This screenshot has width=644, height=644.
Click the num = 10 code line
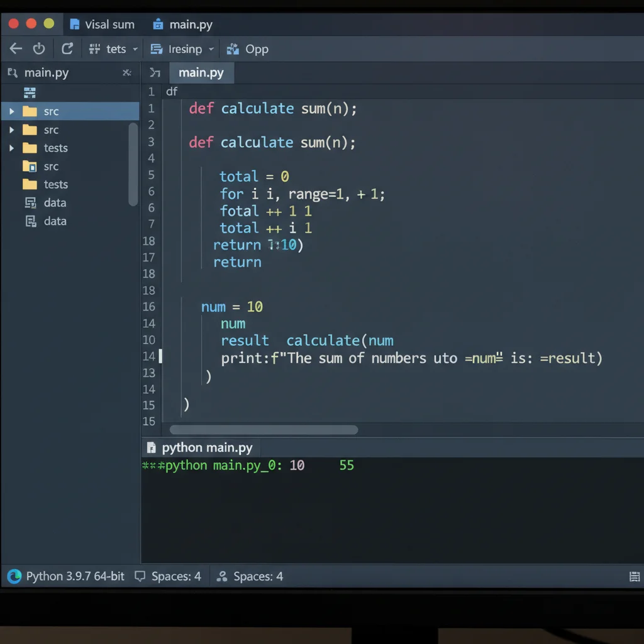232,307
